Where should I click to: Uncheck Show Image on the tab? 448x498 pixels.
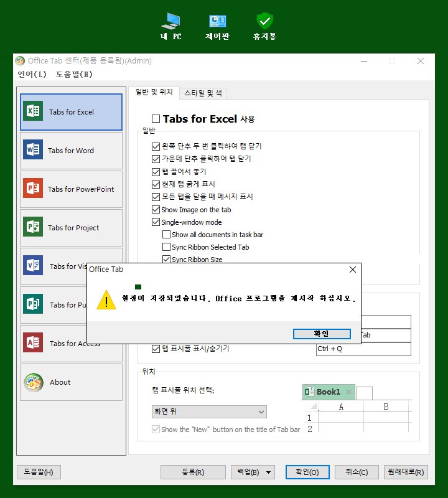(156, 210)
